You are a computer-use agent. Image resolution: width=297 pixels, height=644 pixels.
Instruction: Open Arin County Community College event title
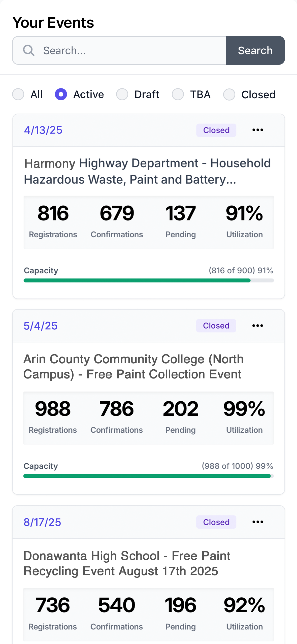(134, 367)
